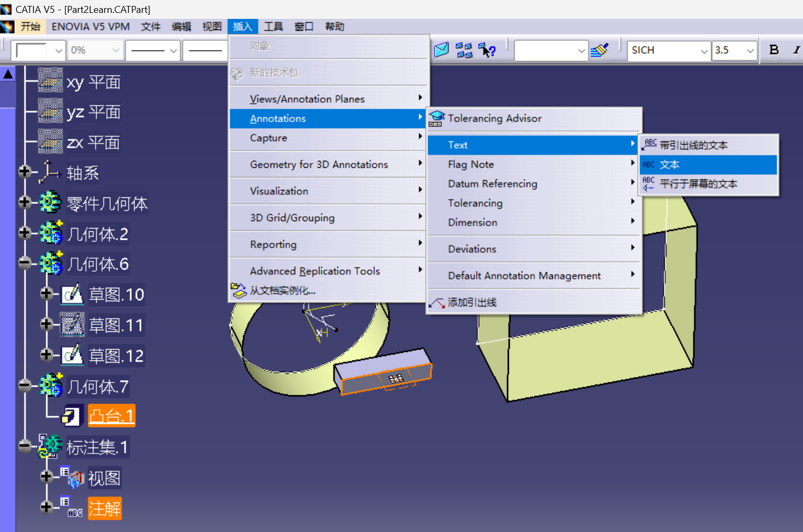
Task: Click the 从文档实例化 catalog icon
Action: tap(238, 290)
